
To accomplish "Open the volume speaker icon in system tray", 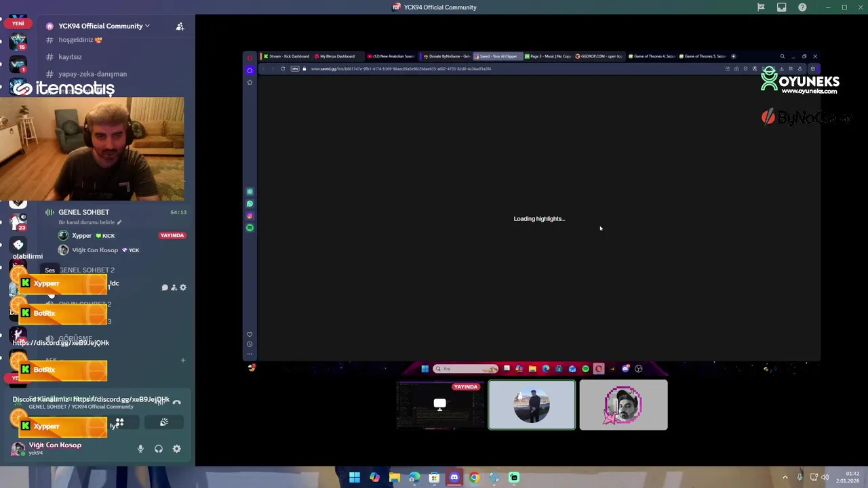I will click(x=825, y=477).
